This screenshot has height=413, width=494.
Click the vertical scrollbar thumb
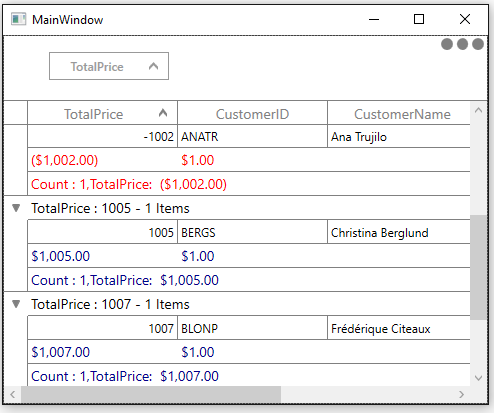click(478, 268)
